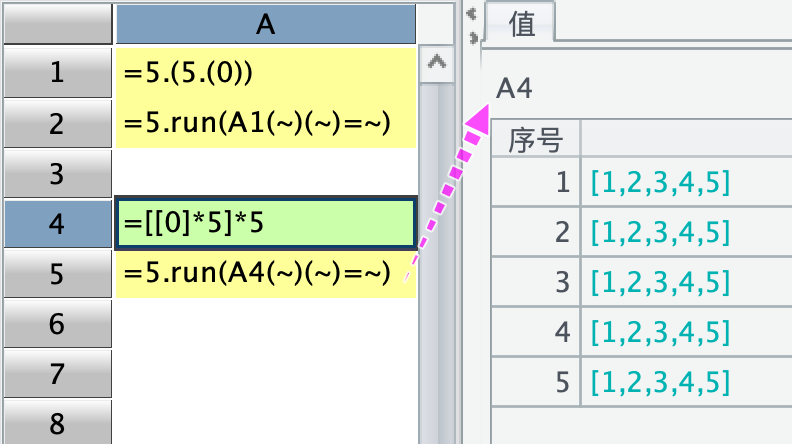Click the collapse-left arrow on the panel divider
The height and width of the screenshot is (444, 792).
pos(472,14)
